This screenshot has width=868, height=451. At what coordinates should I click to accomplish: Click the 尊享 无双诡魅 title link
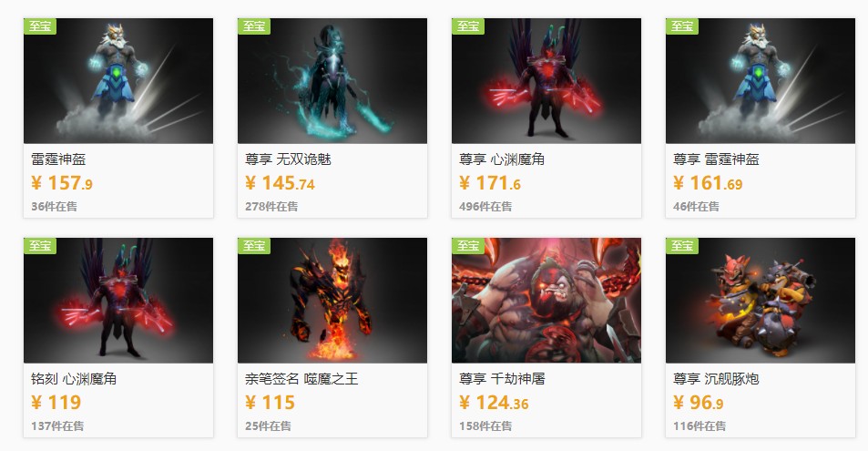pos(288,159)
